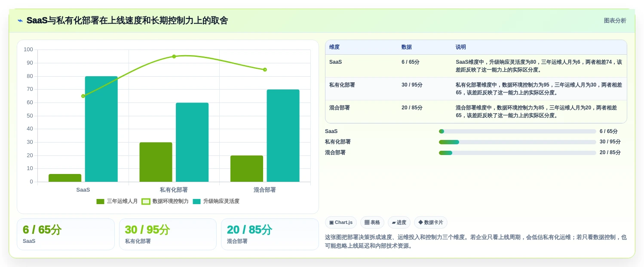The width and height of the screenshot is (644, 267).
Task: Click the 表格 tag chip
Action: [372, 222]
